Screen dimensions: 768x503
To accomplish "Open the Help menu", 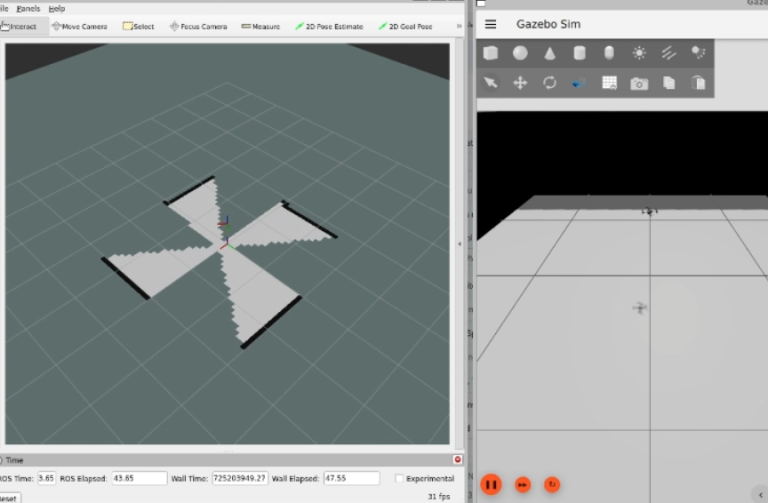I will 56,8.
